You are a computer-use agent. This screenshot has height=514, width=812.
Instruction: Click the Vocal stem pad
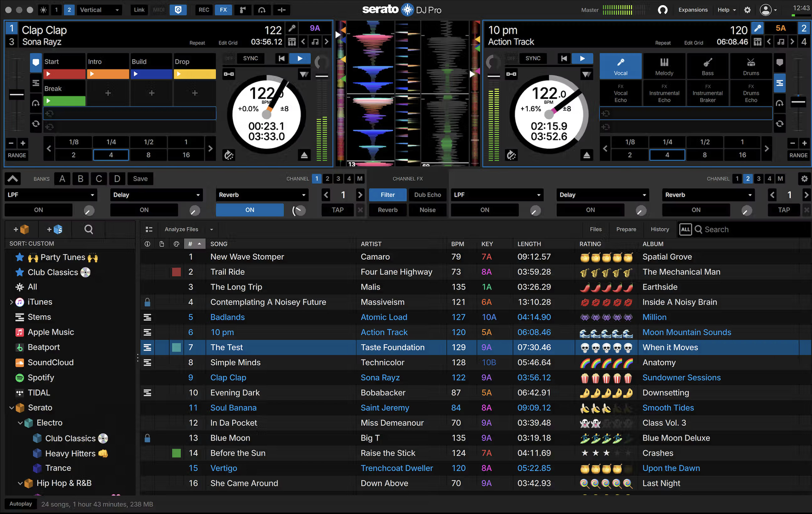[620, 66]
